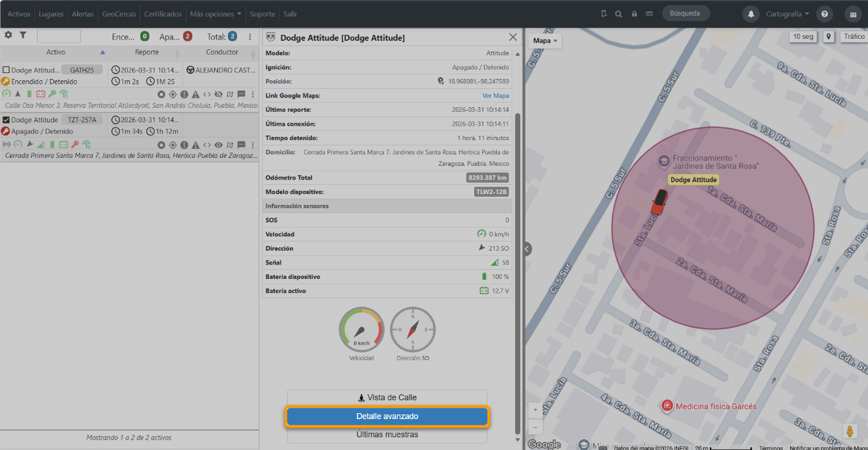Open the Mapa type dropdown on the map
868x450 pixels.
[545, 41]
